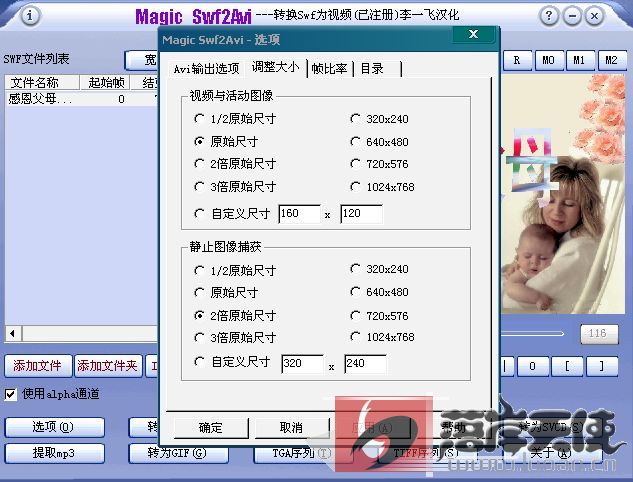Click the 添加文件夹 button
Image resolution: width=633 pixels, height=482 pixels.
click(x=108, y=366)
